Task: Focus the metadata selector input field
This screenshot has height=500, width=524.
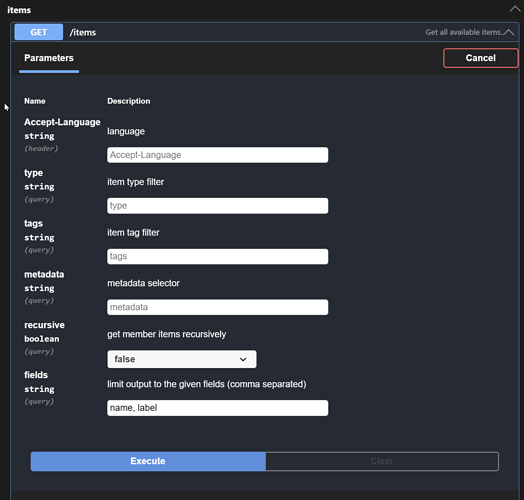Action: coord(218,307)
